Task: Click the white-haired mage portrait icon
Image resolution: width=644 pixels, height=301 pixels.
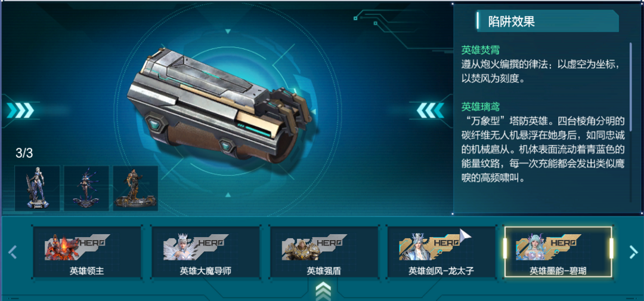Action: (181, 247)
